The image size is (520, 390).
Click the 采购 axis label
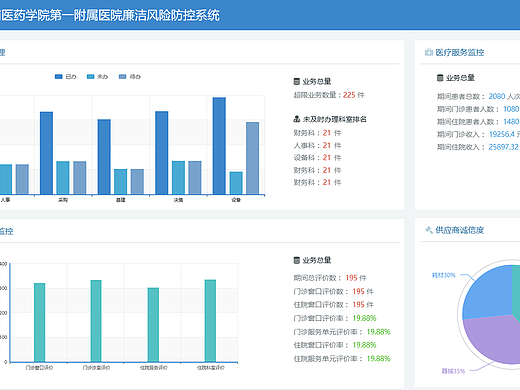click(x=63, y=200)
